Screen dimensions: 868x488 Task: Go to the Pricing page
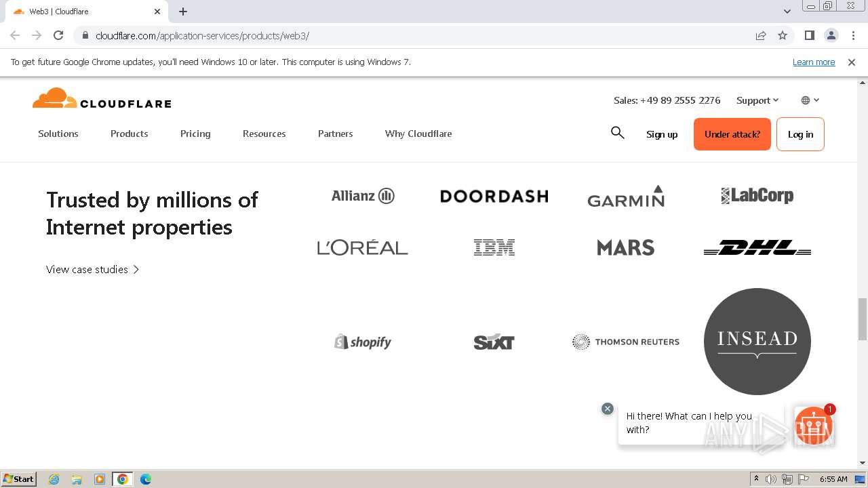[x=195, y=134]
